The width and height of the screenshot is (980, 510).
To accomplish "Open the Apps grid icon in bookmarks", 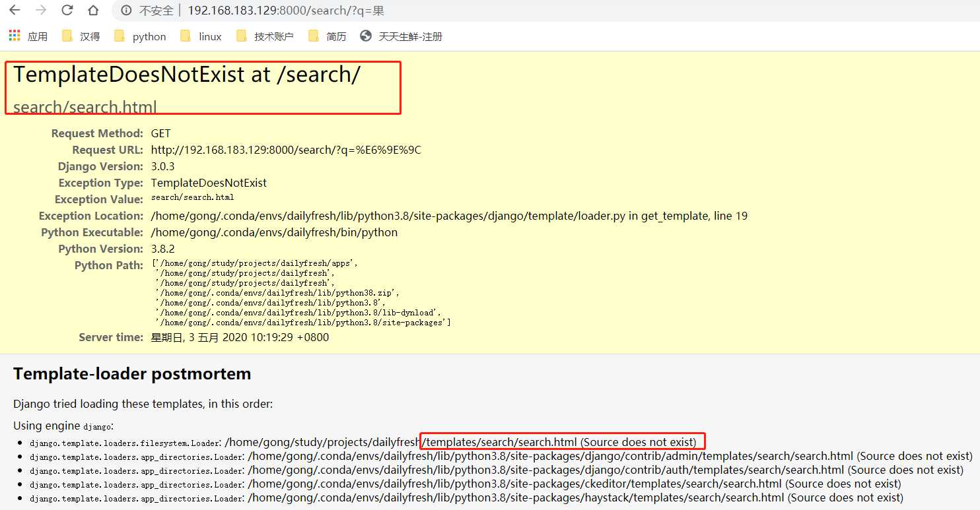I will tap(15, 36).
